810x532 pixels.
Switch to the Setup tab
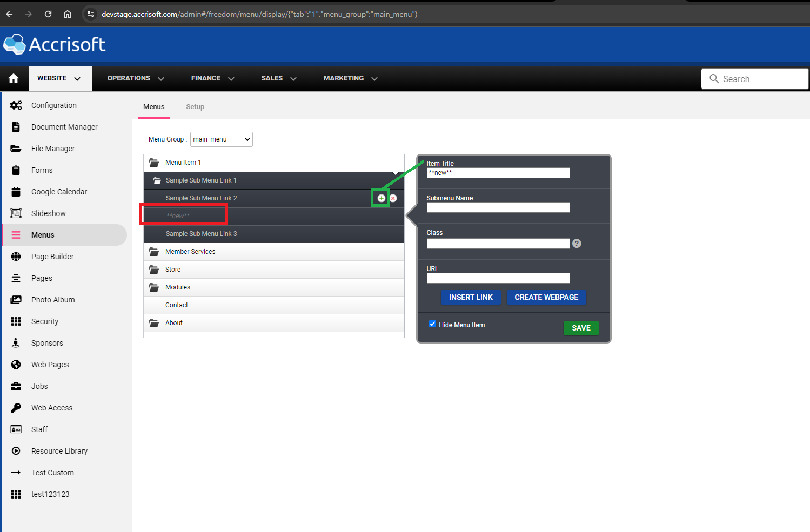[x=195, y=107]
